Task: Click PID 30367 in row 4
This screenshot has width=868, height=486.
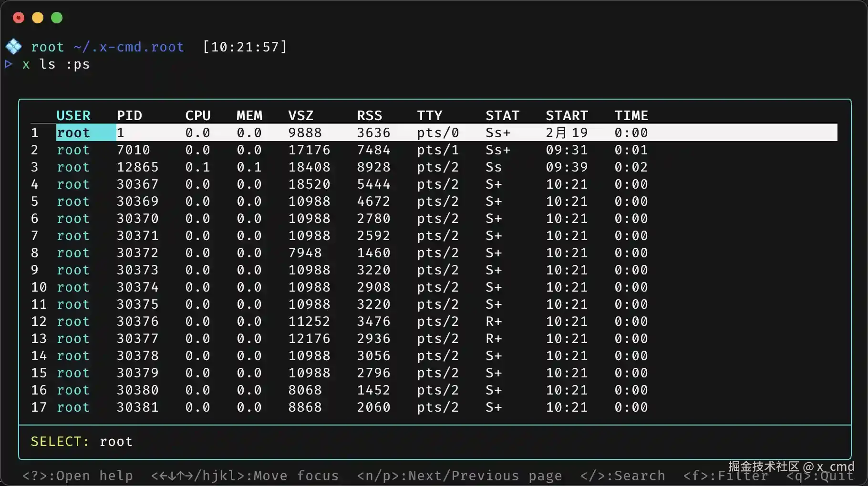Action: 138,184
